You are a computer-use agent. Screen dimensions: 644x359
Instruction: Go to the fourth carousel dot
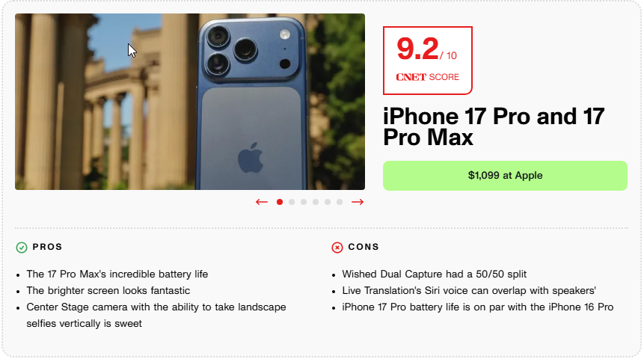click(x=316, y=202)
